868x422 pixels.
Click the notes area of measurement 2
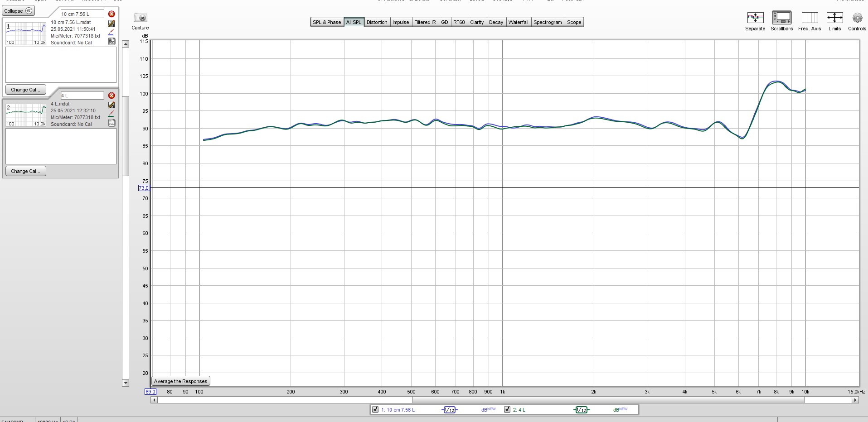(x=61, y=146)
